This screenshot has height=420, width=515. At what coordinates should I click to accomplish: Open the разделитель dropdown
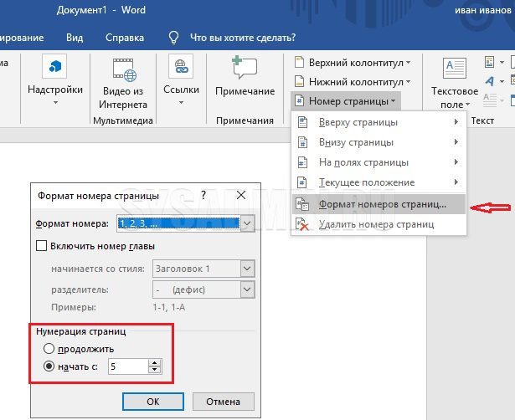(247, 289)
